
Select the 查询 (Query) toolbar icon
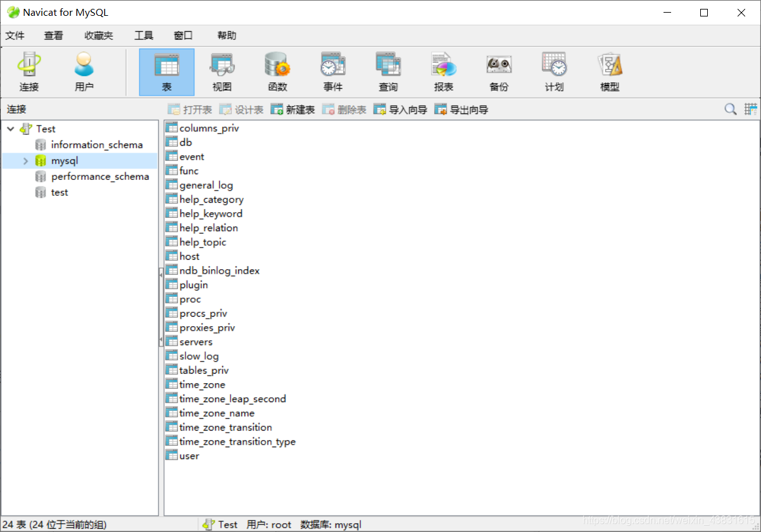(x=388, y=72)
